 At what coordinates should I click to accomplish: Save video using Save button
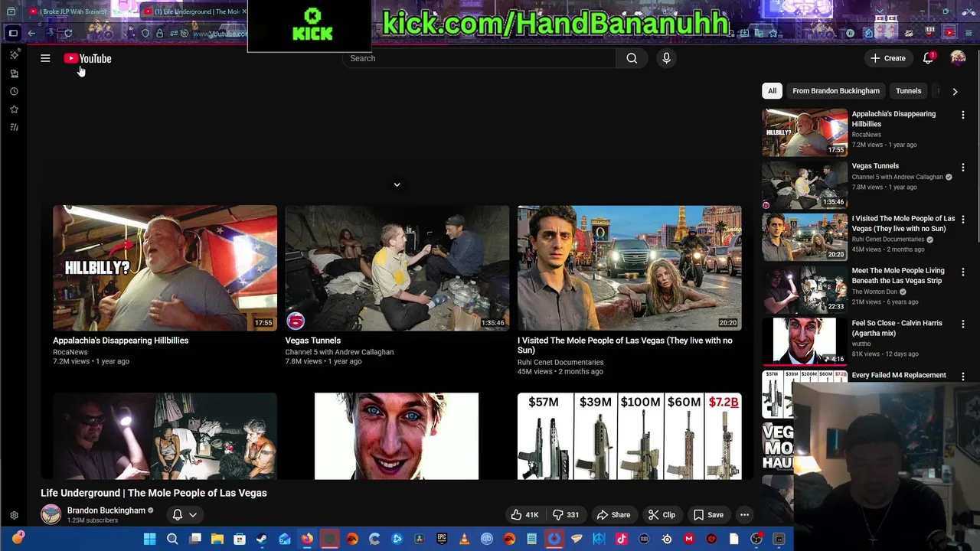point(708,515)
